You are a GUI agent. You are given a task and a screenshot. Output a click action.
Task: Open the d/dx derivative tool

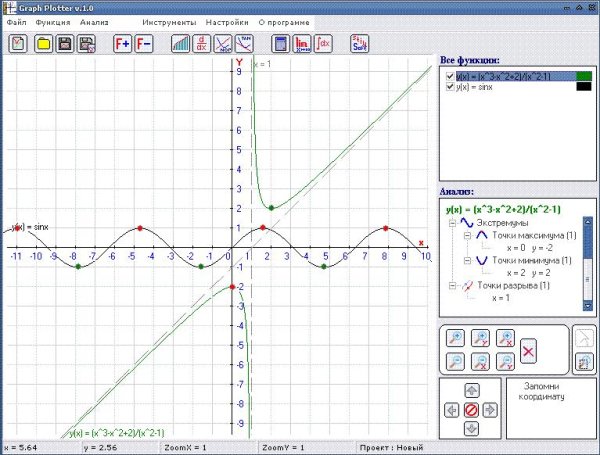point(202,44)
